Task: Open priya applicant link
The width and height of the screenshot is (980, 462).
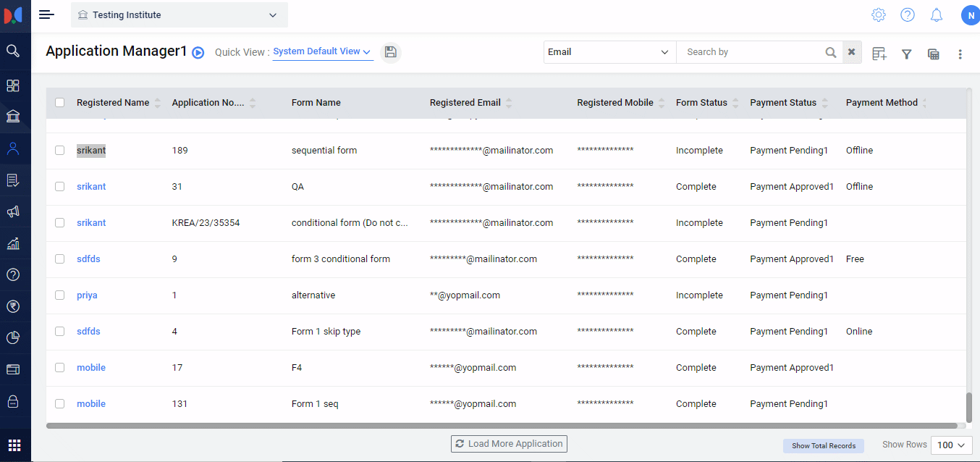Action: 87,295
